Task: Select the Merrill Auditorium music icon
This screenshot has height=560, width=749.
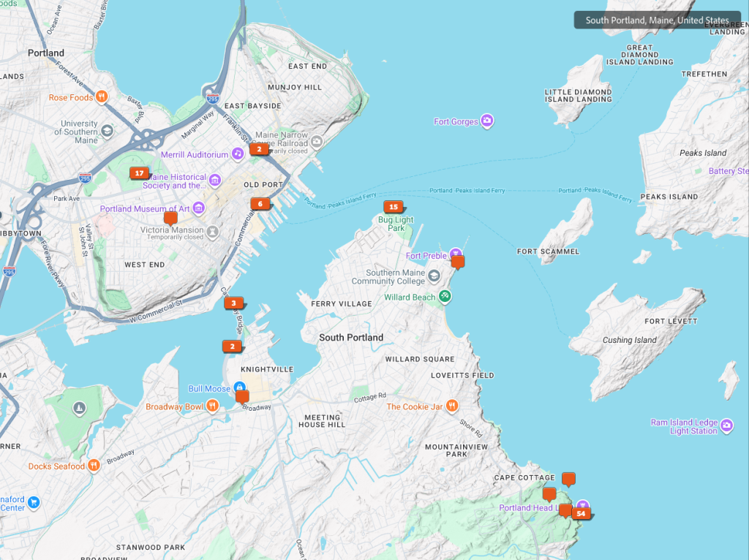Action: 238,154
